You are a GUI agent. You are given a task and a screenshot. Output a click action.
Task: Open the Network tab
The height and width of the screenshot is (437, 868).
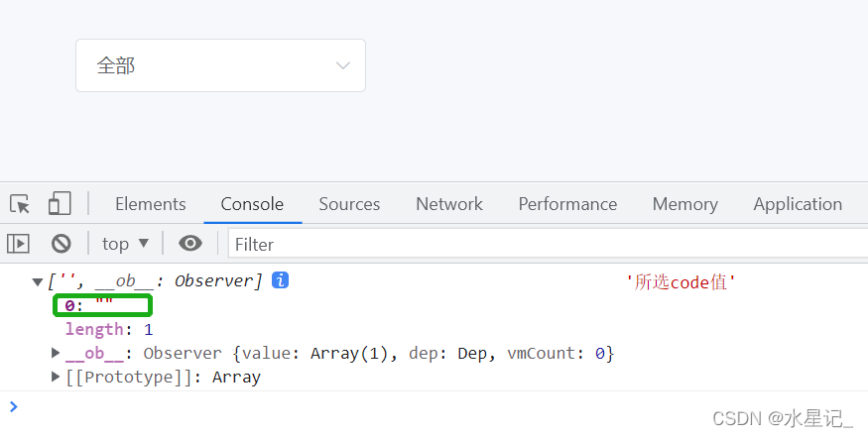coord(449,204)
